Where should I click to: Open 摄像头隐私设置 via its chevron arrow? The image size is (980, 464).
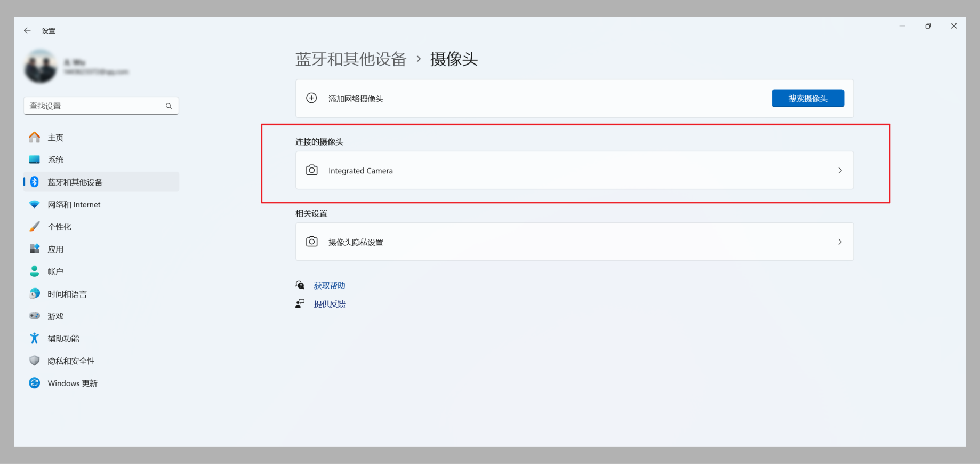840,242
